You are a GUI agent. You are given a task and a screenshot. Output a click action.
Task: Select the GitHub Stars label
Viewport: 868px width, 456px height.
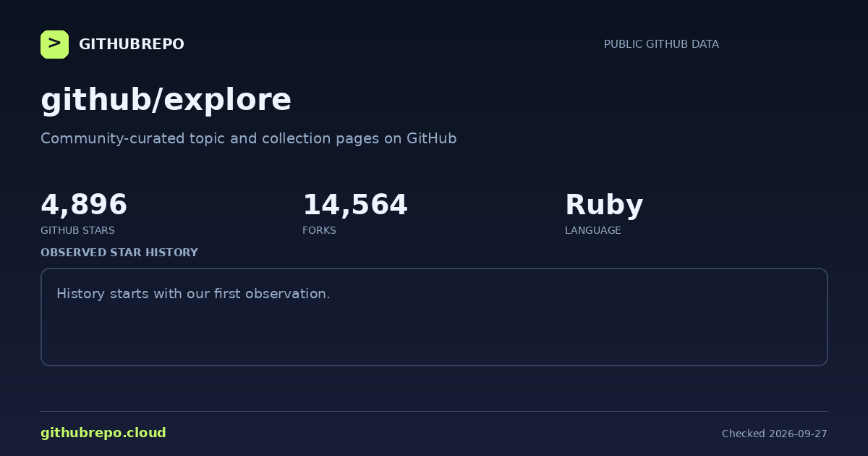point(77,230)
